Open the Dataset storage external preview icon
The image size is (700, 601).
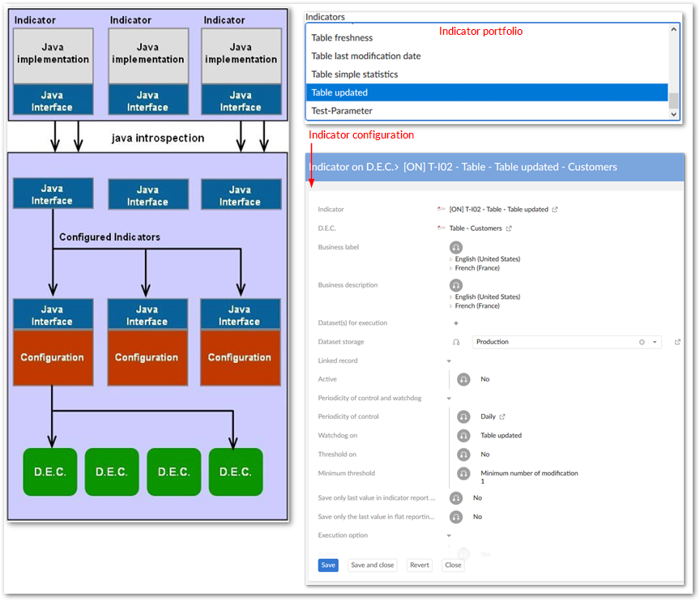click(677, 342)
